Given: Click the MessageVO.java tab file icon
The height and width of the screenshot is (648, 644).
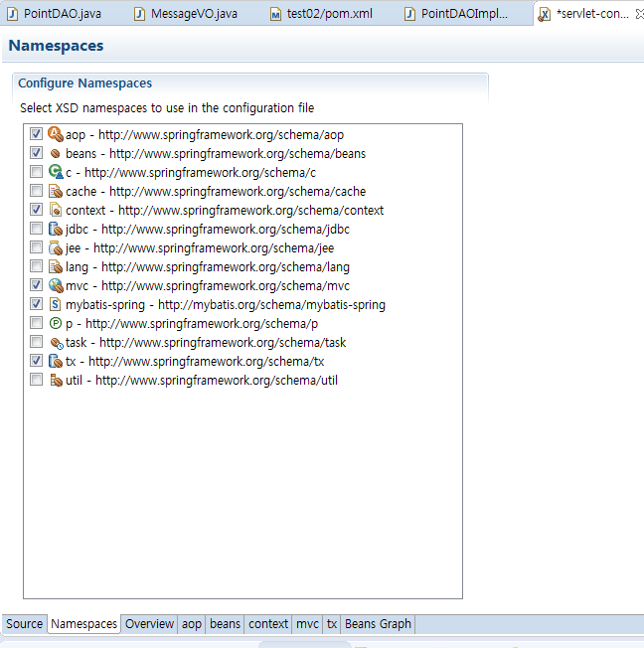Looking at the screenshot, I should click(140, 14).
